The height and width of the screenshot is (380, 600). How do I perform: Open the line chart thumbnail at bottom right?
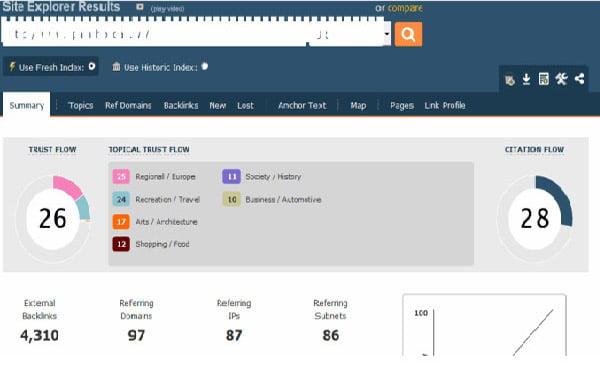(484, 325)
